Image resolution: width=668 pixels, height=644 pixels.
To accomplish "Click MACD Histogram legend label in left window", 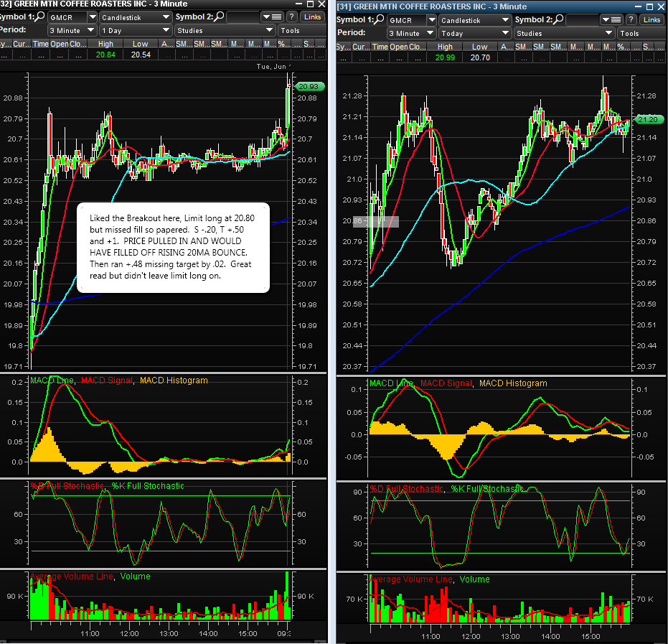I will point(174,381).
